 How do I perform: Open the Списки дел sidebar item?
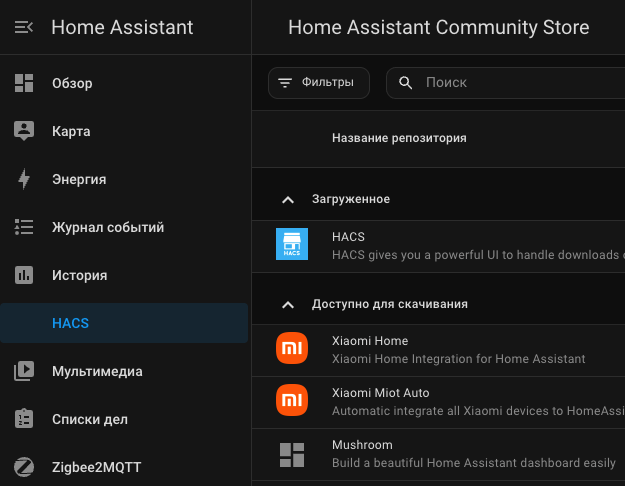pos(124,419)
